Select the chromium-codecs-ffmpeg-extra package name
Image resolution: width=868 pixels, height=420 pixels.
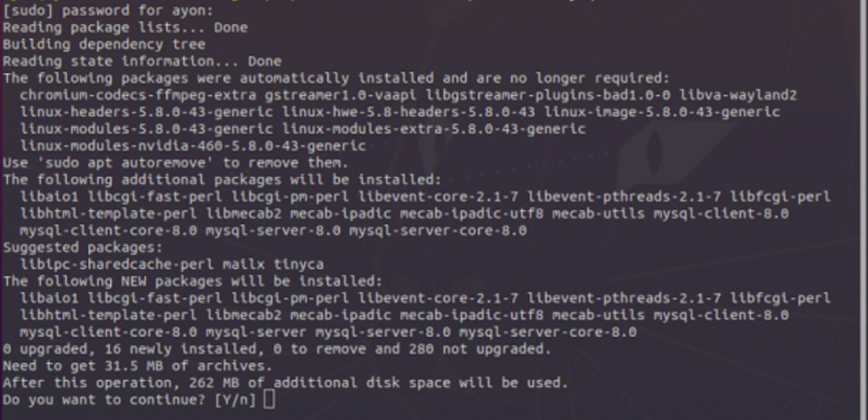click(138, 95)
